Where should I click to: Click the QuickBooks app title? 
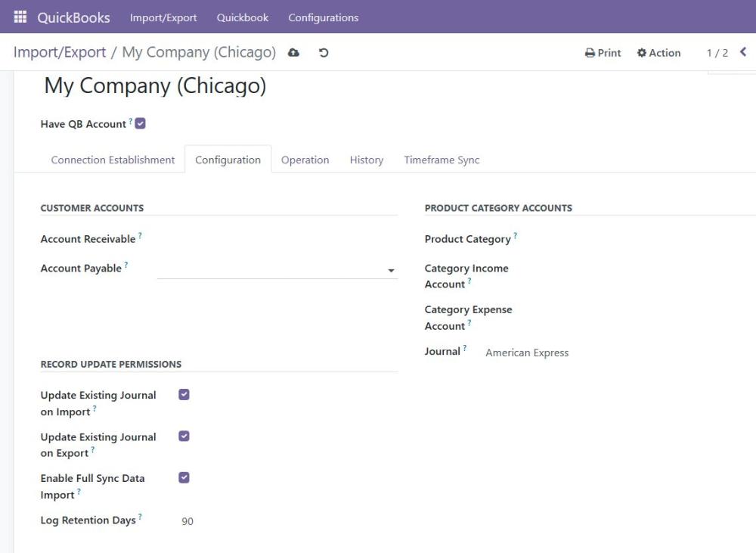point(74,17)
